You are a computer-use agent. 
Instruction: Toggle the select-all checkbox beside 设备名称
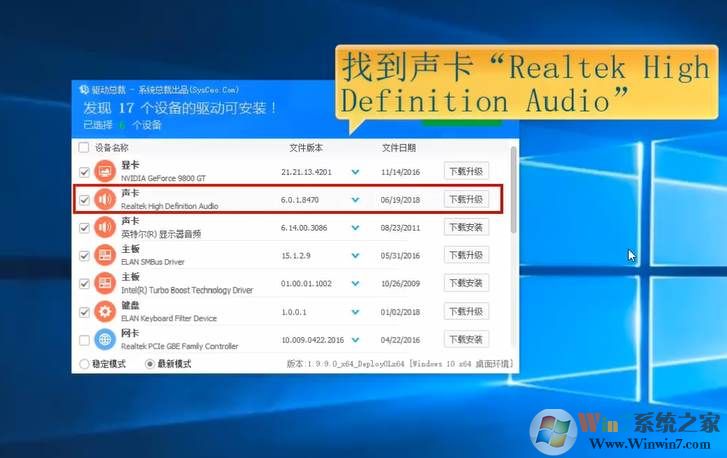click(84, 147)
